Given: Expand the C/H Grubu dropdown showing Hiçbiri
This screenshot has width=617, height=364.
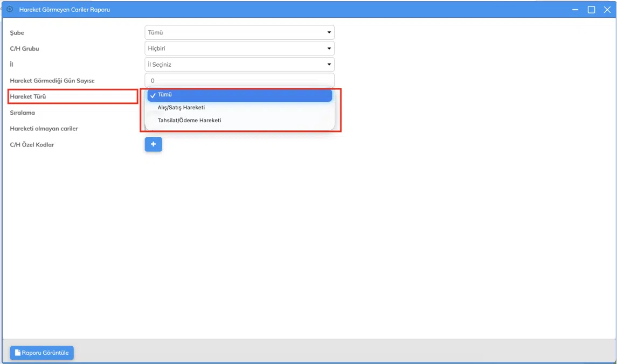Looking at the screenshot, I should (239, 48).
